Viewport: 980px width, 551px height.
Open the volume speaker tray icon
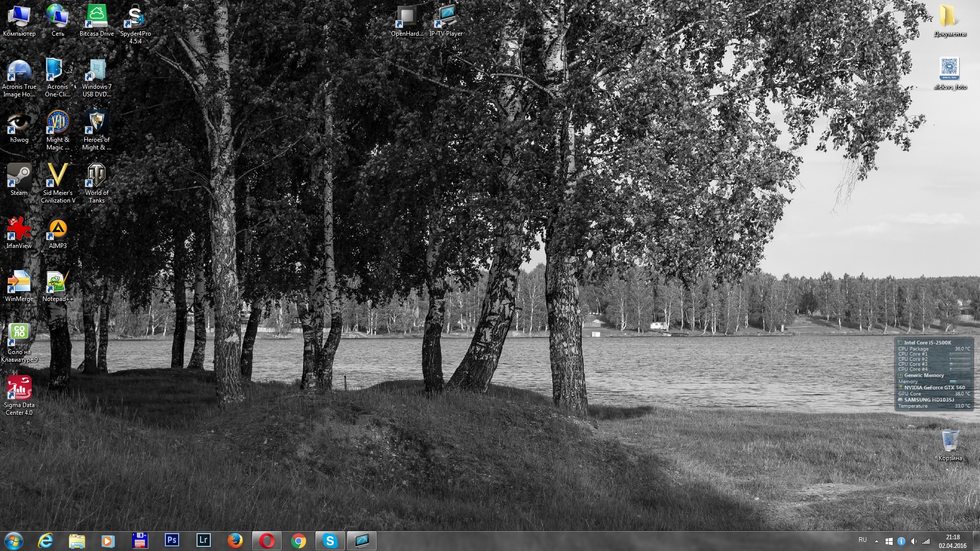(914, 541)
